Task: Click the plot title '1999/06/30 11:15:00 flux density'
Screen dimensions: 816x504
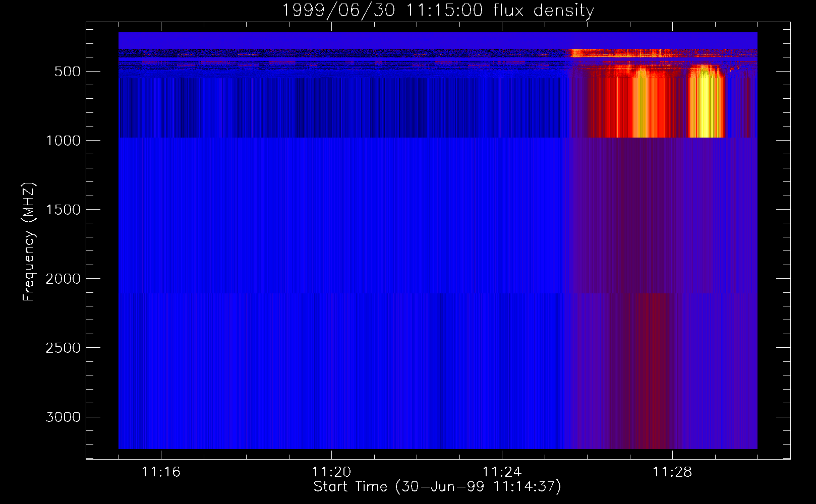Action: click(438, 10)
